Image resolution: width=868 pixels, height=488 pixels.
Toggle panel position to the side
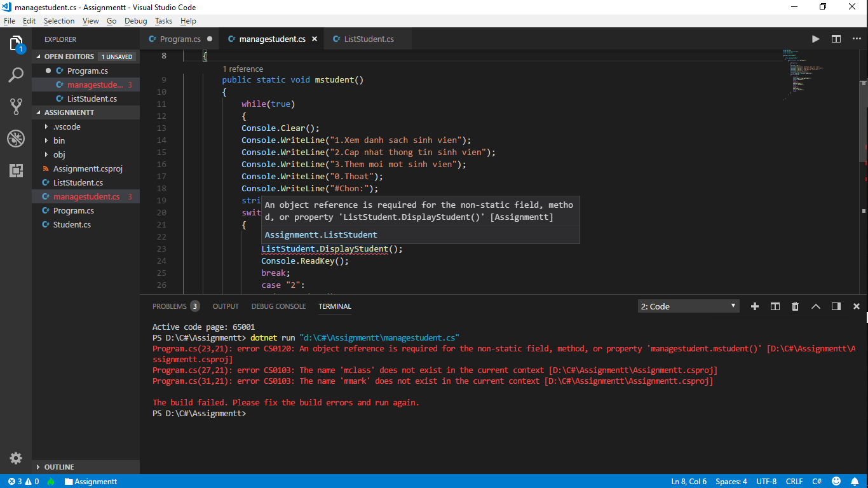[836, 306]
